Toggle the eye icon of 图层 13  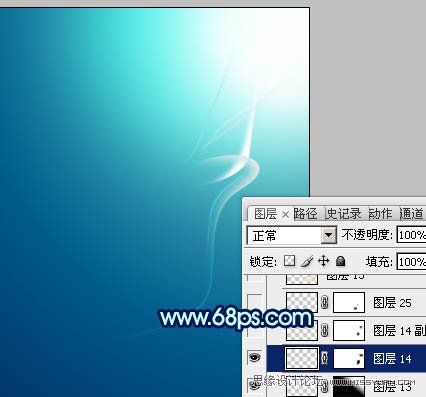pyautogui.click(x=255, y=385)
